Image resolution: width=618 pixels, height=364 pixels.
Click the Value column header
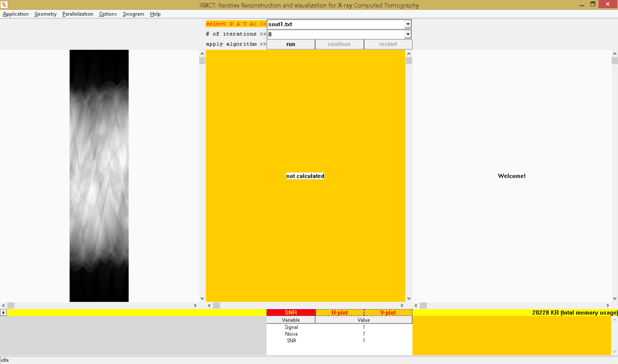tap(364, 320)
